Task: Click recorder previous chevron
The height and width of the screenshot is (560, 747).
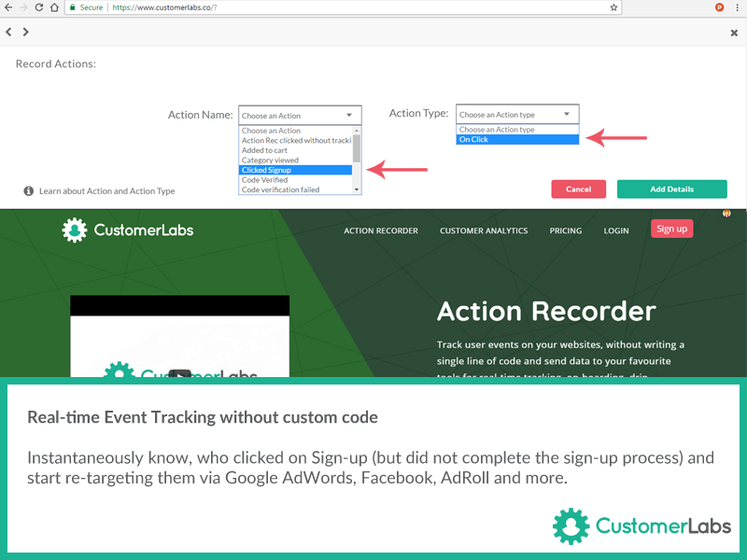Action: point(8,32)
